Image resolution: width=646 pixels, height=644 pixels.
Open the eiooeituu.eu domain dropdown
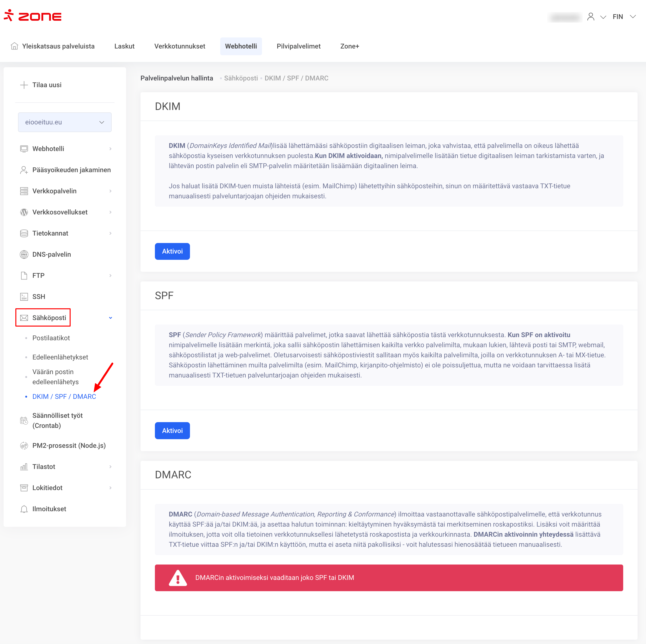click(x=65, y=122)
